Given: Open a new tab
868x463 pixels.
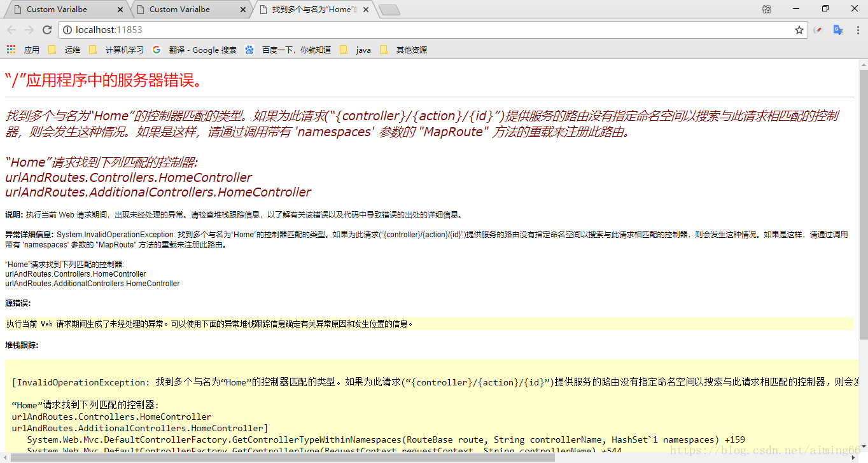Looking at the screenshot, I should tap(389, 10).
